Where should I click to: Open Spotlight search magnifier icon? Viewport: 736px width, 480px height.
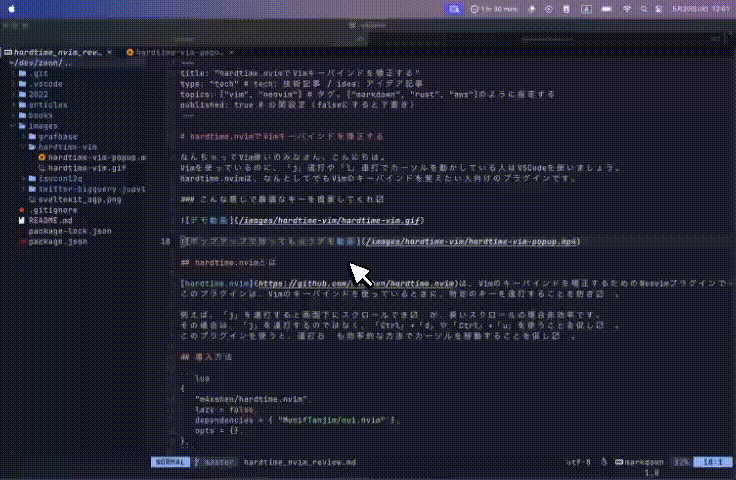click(x=644, y=9)
